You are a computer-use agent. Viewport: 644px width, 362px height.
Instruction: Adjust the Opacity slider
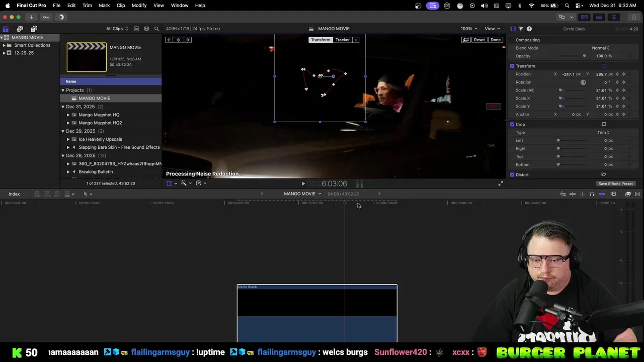(571, 56)
